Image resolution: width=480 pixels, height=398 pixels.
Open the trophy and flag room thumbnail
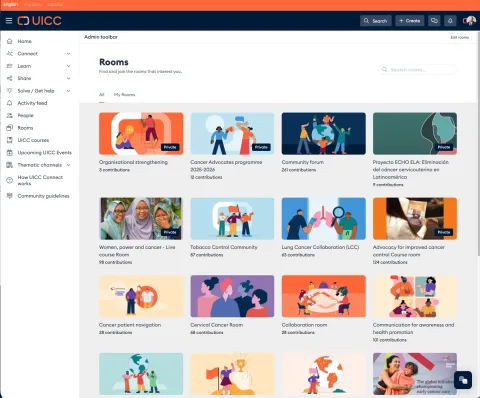(232, 374)
